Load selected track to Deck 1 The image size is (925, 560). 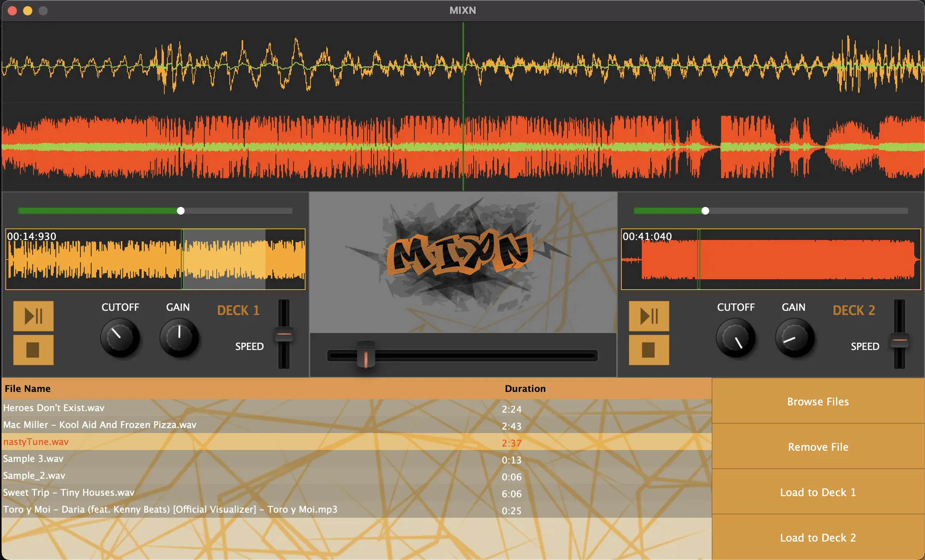(818, 492)
